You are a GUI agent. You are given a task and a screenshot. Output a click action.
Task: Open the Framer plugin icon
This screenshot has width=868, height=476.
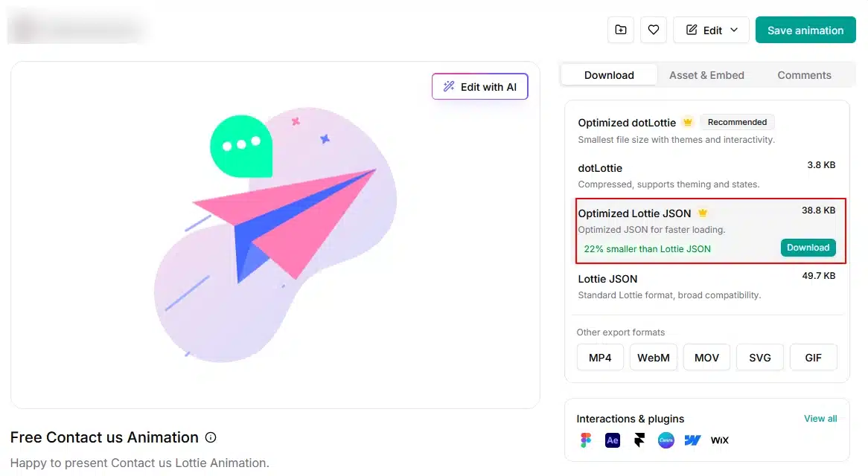coord(639,440)
